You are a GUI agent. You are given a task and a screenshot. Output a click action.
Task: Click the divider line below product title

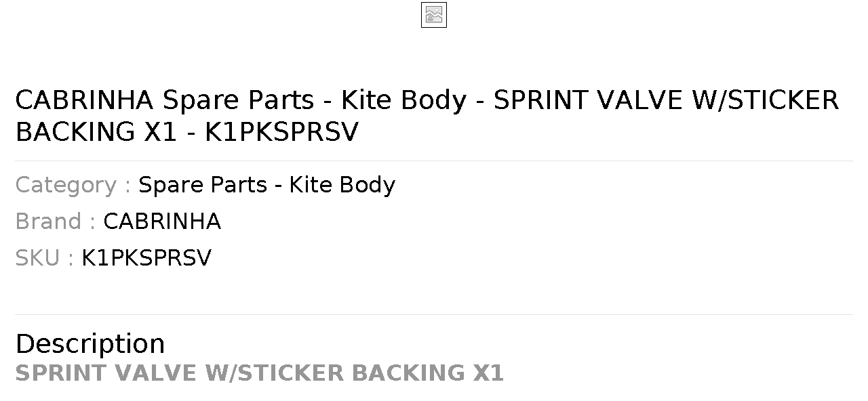(x=434, y=161)
